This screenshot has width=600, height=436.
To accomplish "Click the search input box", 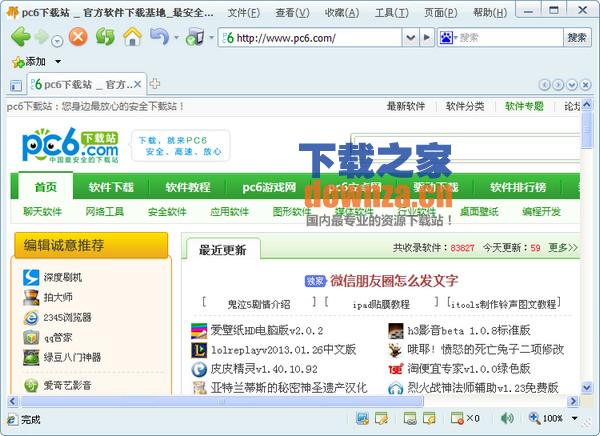I will coord(510,38).
